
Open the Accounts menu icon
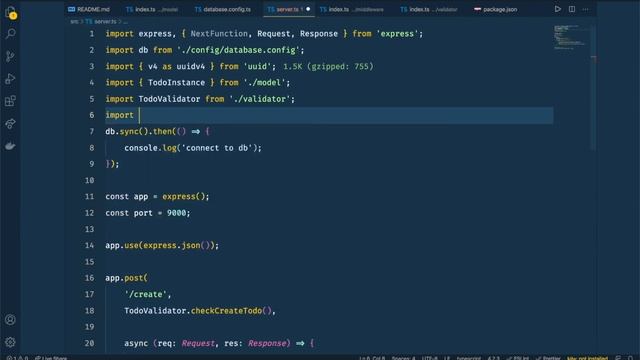click(x=10, y=320)
